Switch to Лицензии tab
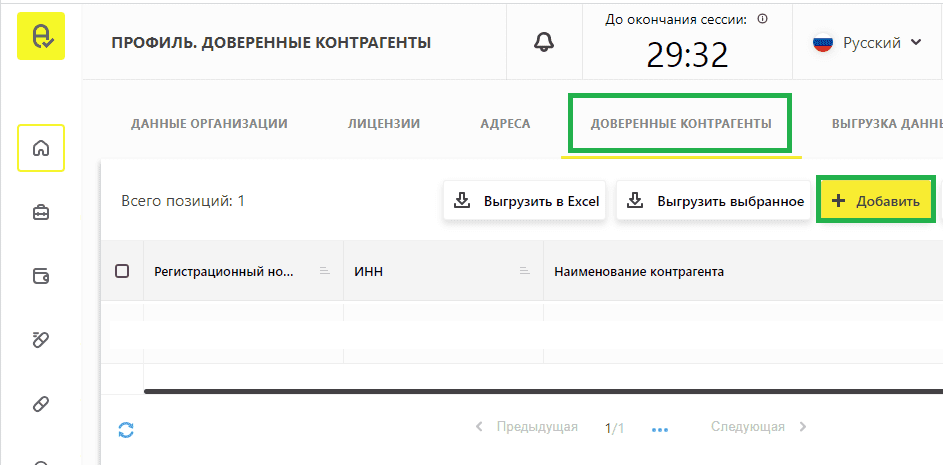Screen dimensions: 943x465 tap(383, 124)
